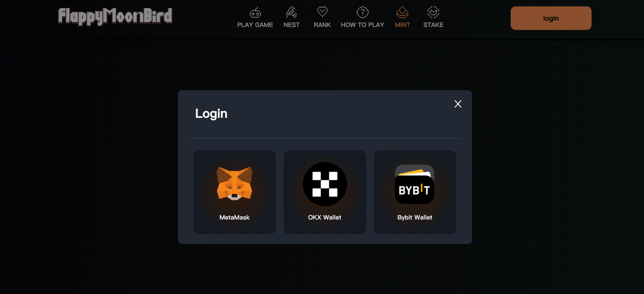This screenshot has width=644, height=294.
Task: Click the MetaMask text label
Action: tap(234, 217)
